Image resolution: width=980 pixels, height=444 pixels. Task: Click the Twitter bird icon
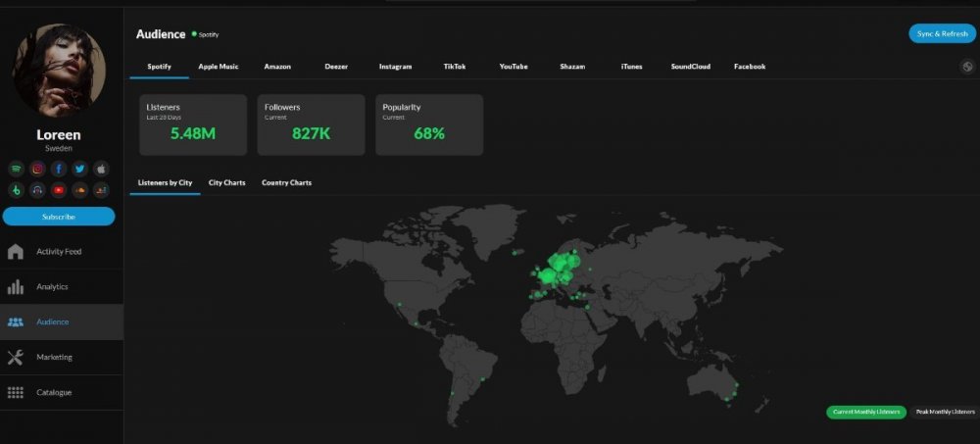80,169
